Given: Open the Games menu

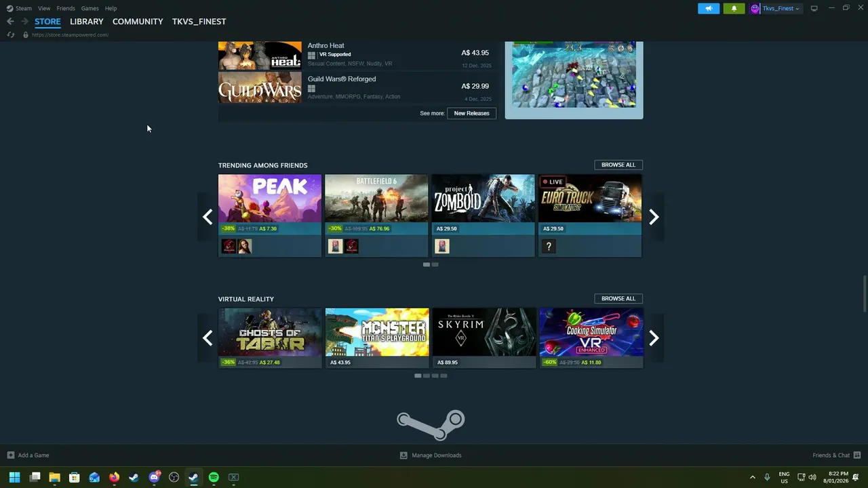Looking at the screenshot, I should pos(90,8).
